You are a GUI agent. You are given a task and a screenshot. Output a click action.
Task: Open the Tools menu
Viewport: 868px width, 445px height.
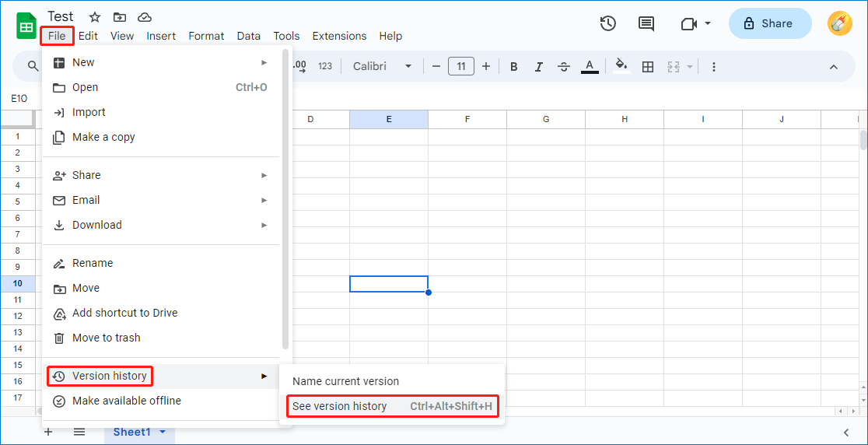click(286, 36)
